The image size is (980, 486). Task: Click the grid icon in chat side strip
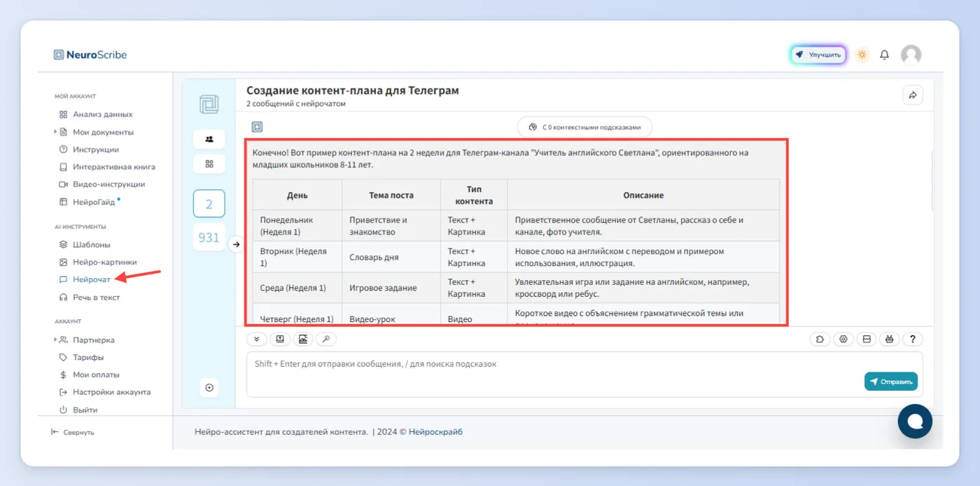(x=209, y=163)
